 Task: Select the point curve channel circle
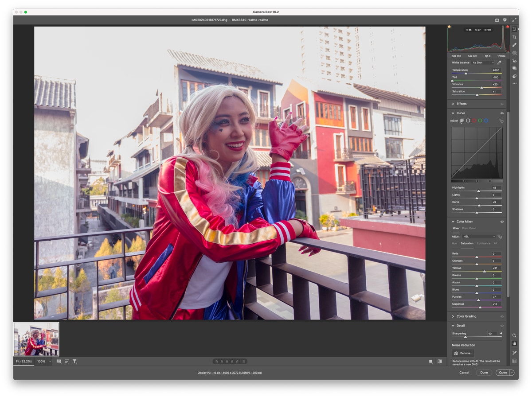(x=468, y=121)
